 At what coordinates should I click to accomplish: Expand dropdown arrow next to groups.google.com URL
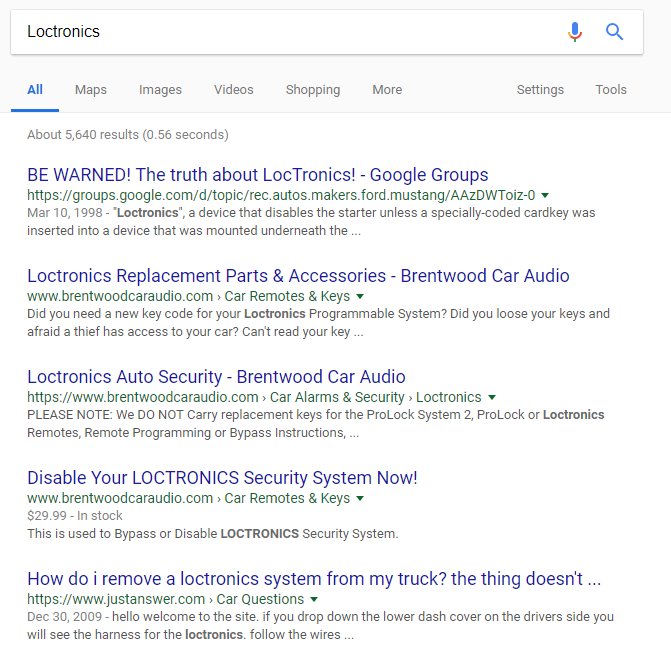pos(545,195)
